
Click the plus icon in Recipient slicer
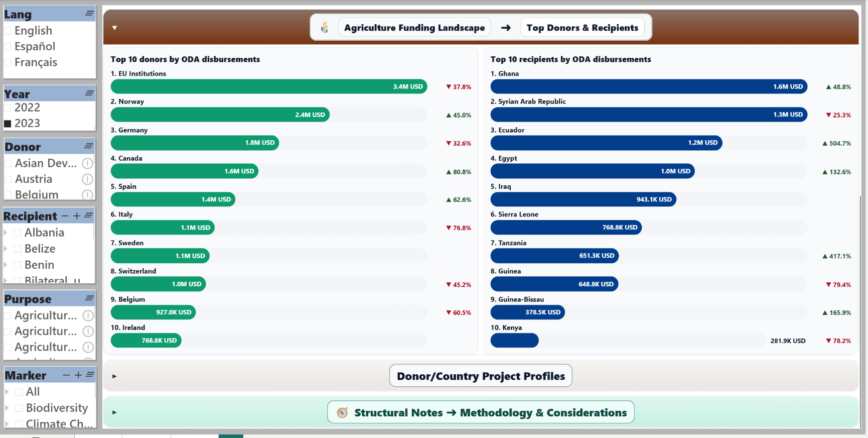tap(77, 216)
